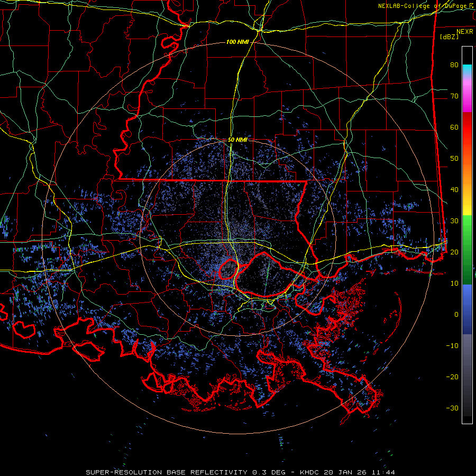Screen dimensions: 476x476
Task: Click the 60 value on the dBZ scale
Action: point(454,127)
